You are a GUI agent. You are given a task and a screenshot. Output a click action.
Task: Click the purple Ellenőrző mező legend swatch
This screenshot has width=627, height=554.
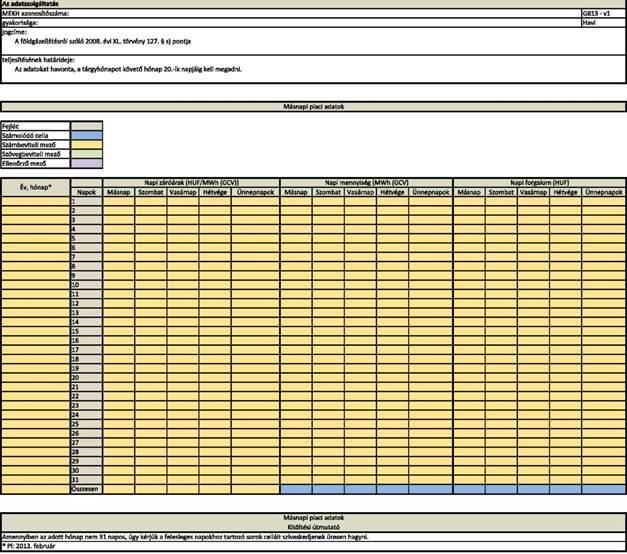tap(86, 163)
